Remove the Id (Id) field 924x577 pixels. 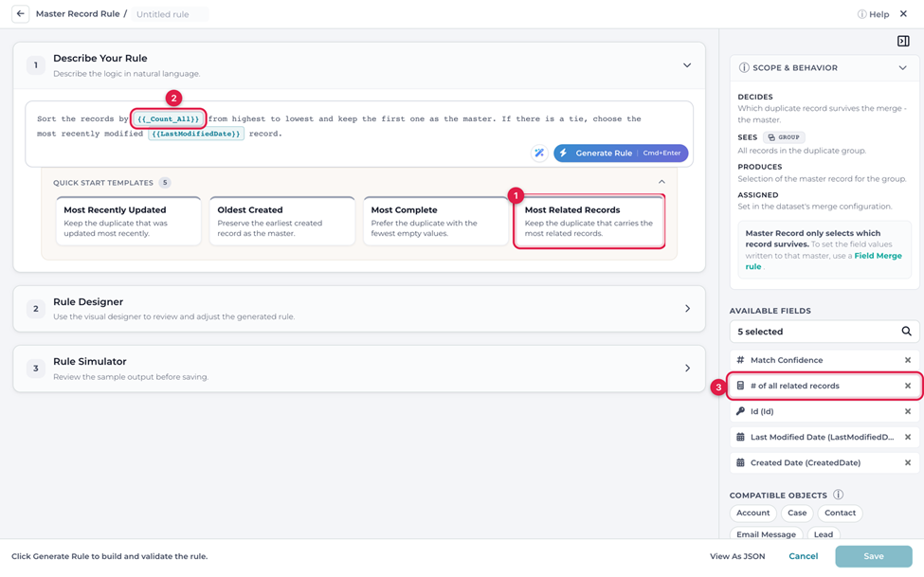(x=908, y=411)
